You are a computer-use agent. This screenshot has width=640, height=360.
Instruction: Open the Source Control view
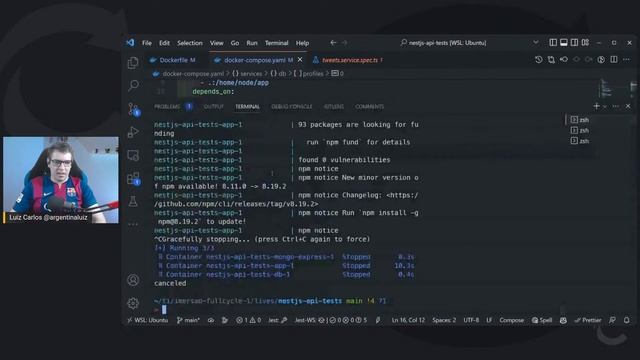[133, 109]
